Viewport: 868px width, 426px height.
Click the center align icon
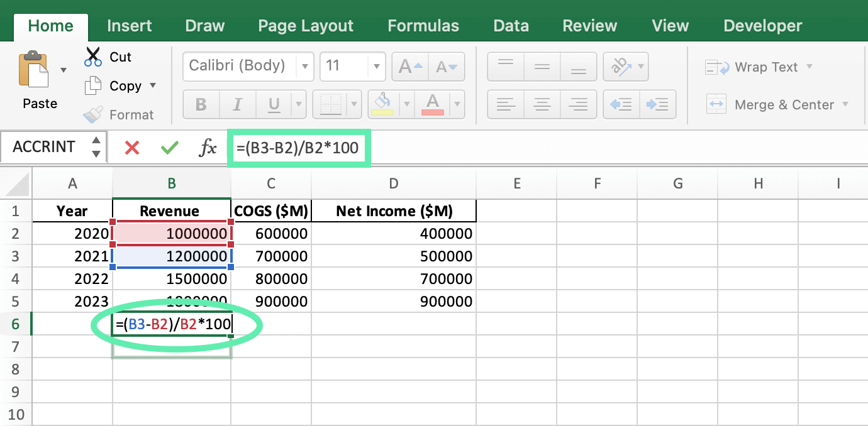(x=542, y=104)
